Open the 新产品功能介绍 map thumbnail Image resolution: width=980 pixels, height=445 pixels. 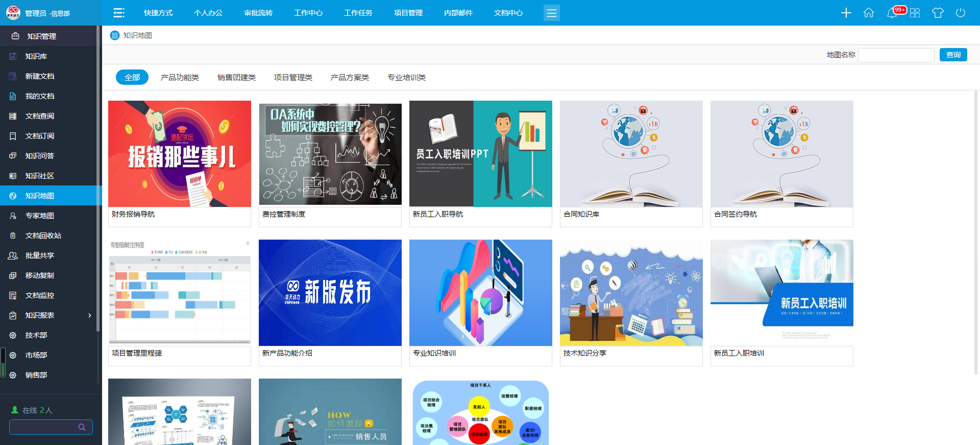[330, 293]
